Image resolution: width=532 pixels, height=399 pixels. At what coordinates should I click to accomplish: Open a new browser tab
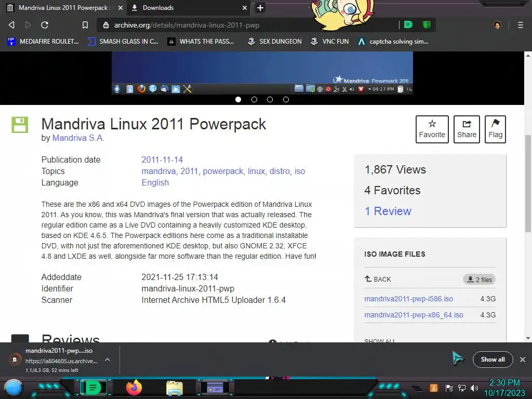point(260,8)
